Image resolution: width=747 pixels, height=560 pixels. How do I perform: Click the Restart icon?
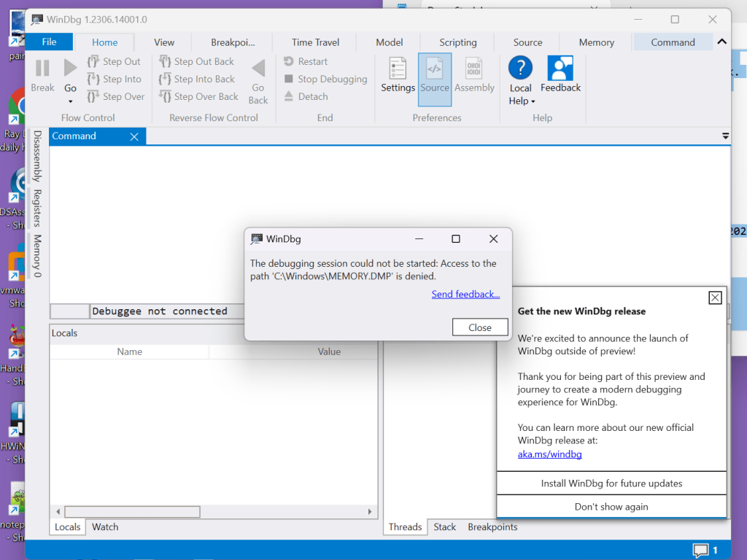pyautogui.click(x=289, y=61)
